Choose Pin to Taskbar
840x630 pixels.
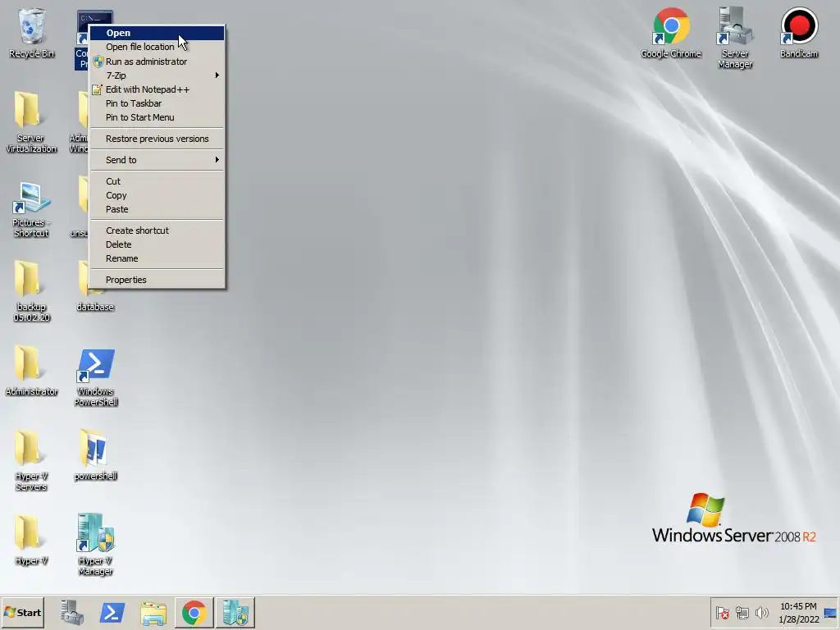pyautogui.click(x=157, y=103)
